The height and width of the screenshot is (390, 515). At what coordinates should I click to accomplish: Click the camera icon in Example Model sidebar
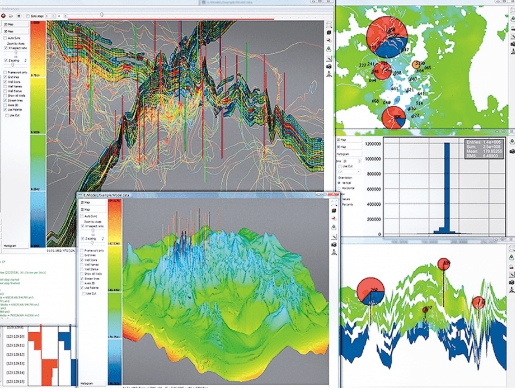pyautogui.click(x=334, y=245)
